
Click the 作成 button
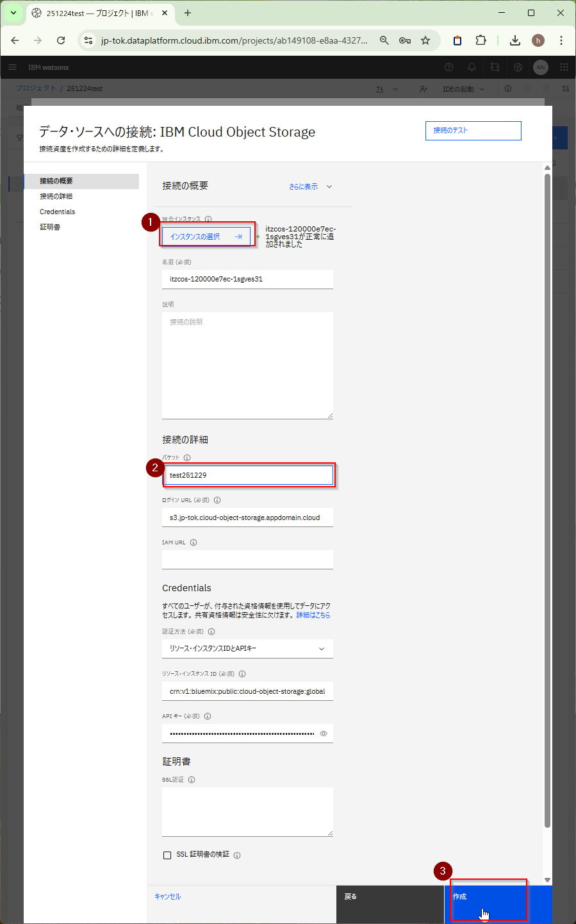pyautogui.click(x=498, y=904)
